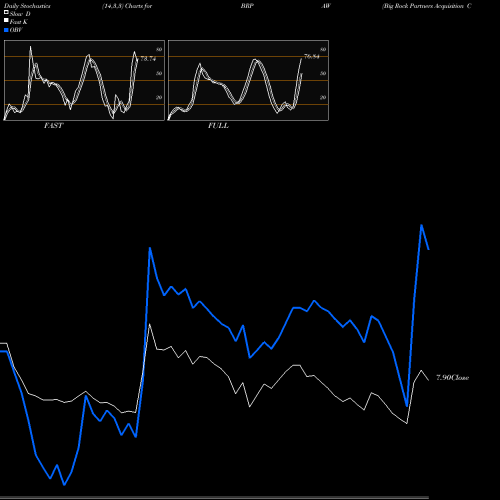Select the 'Fast K' legend label
The height and width of the screenshot is (500, 500).
point(18,22)
